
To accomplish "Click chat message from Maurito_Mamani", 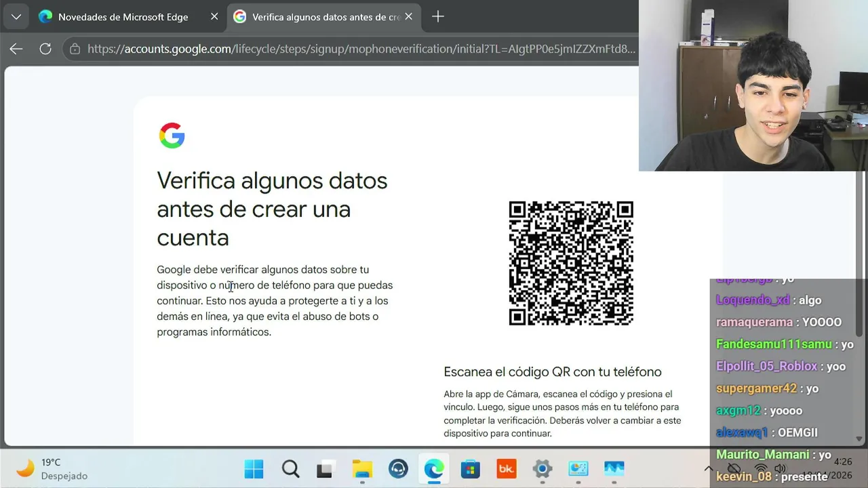I will click(773, 455).
